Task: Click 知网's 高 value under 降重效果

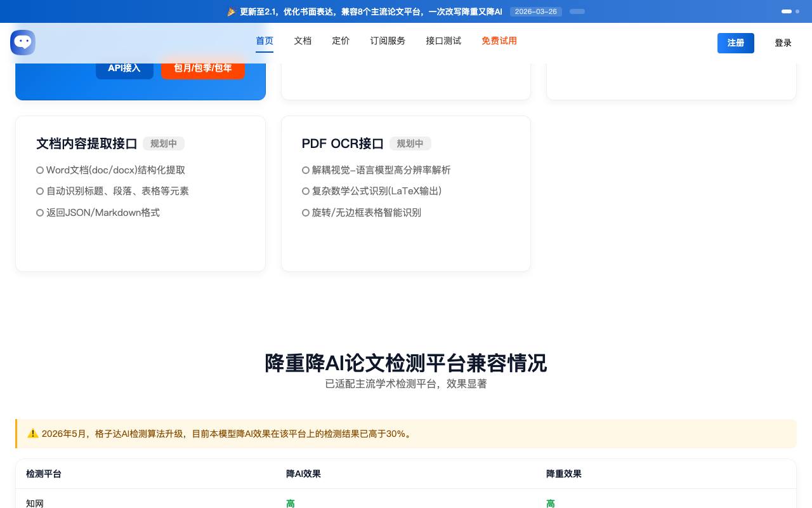Action: pos(551,503)
